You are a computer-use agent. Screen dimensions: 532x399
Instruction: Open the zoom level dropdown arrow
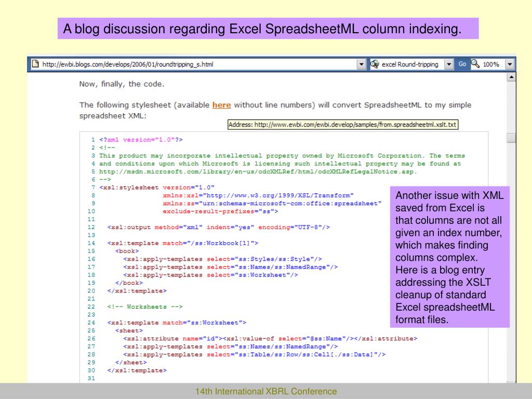pyautogui.click(x=510, y=64)
